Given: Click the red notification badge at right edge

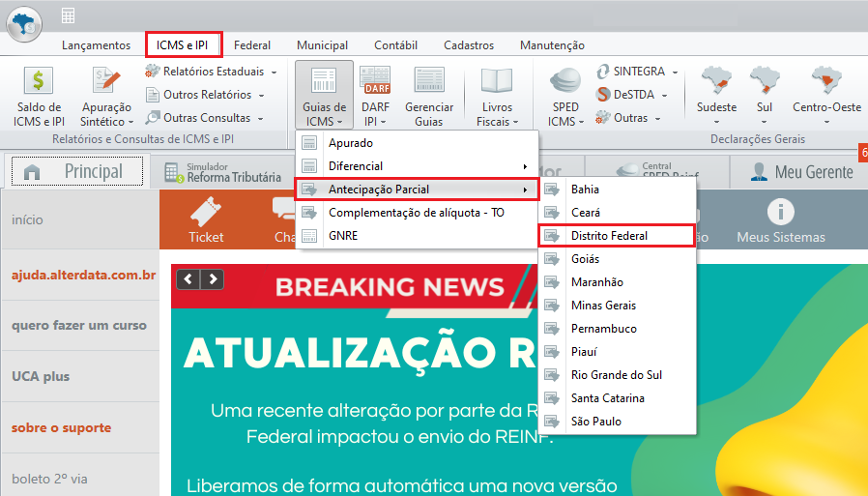Looking at the screenshot, I should [863, 153].
